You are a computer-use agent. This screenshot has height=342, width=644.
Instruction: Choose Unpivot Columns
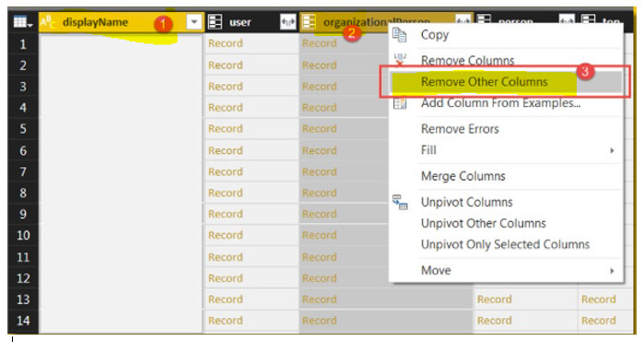(466, 202)
